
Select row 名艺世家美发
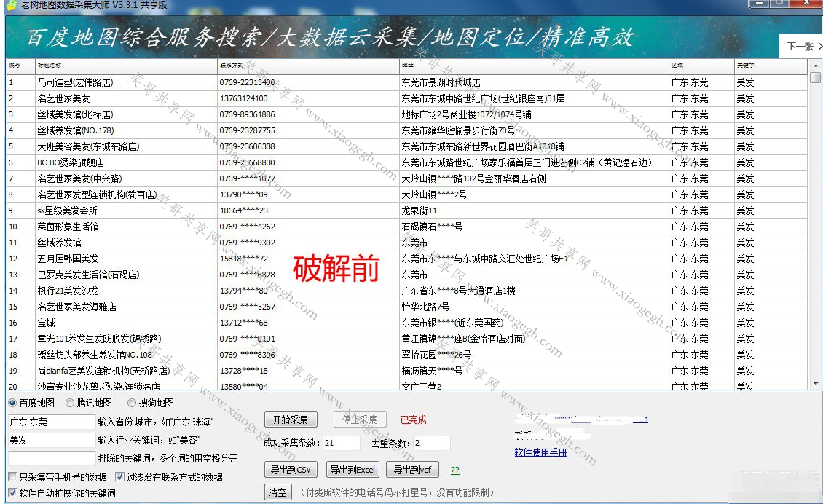pos(407,99)
